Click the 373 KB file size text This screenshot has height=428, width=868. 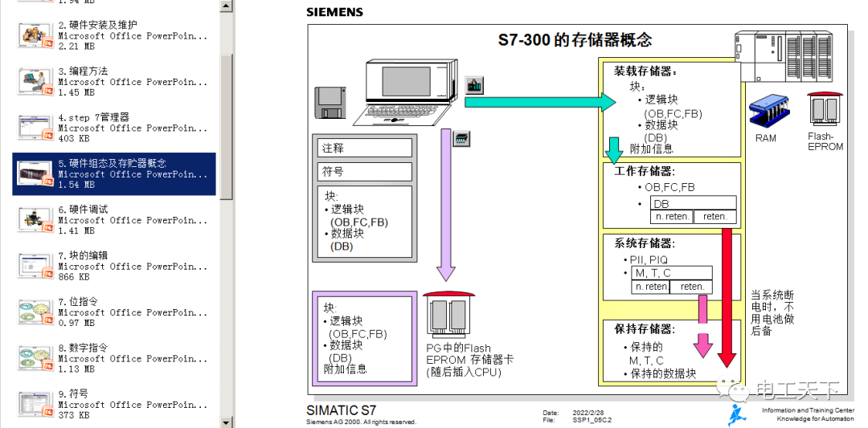(74, 415)
